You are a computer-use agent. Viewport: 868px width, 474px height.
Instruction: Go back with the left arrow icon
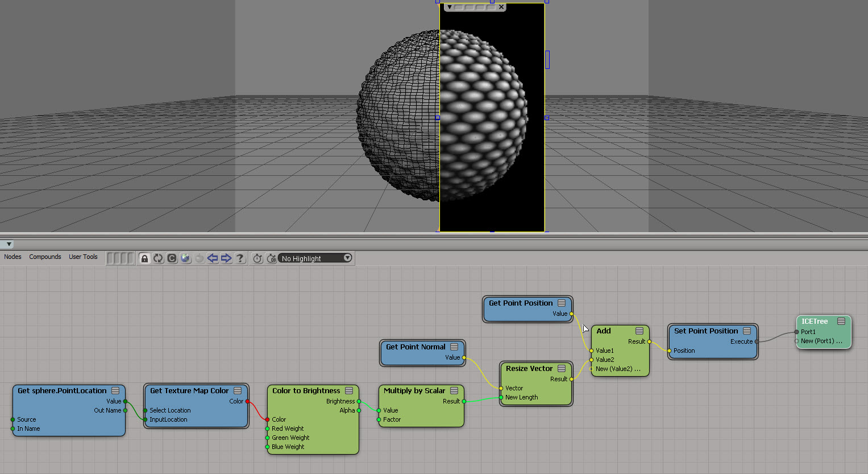(x=213, y=258)
